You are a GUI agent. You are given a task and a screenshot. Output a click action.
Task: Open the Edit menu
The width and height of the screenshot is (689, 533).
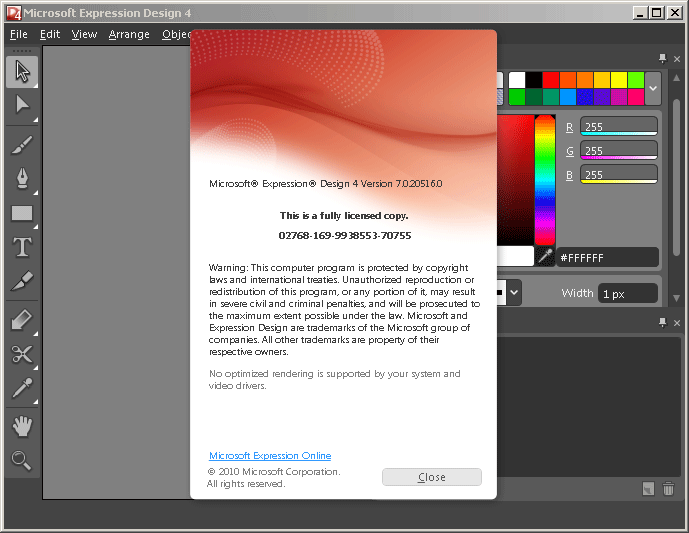(50, 34)
